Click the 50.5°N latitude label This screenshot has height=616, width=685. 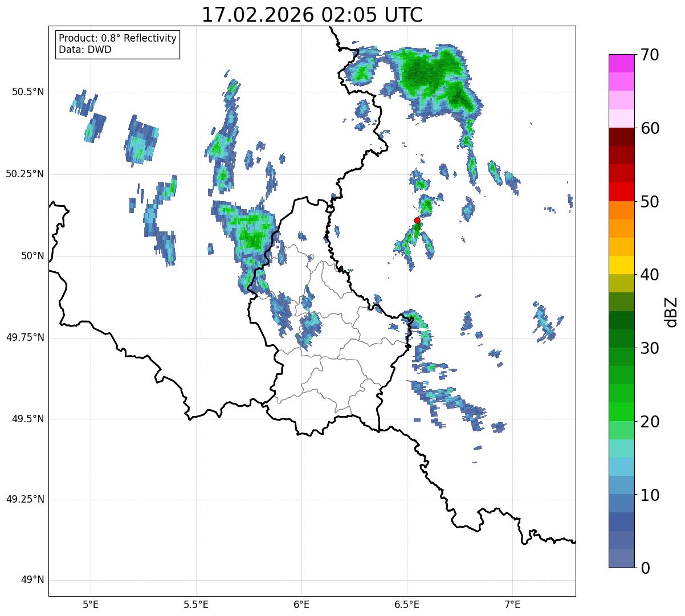pos(28,92)
